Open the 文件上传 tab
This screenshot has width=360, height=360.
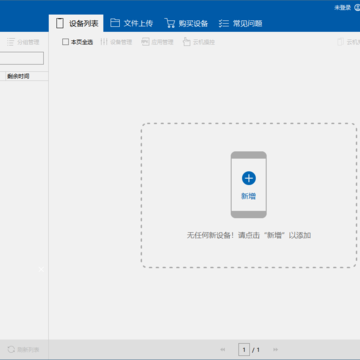pyautogui.click(x=131, y=23)
